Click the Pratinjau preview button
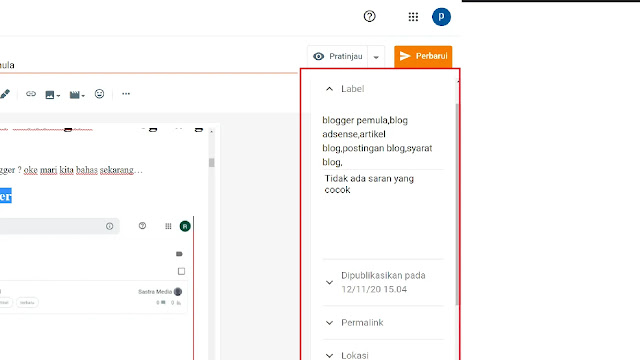Image resolution: width=640 pixels, height=360 pixels. point(338,56)
